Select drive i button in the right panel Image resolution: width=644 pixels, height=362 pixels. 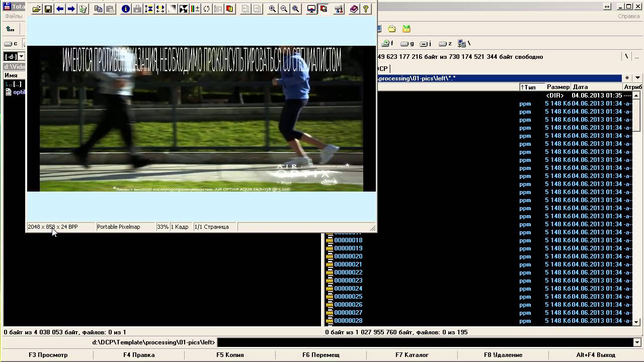(426, 44)
